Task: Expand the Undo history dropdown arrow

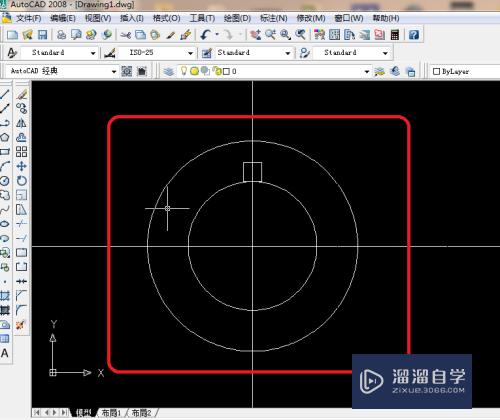Action: 217,35
